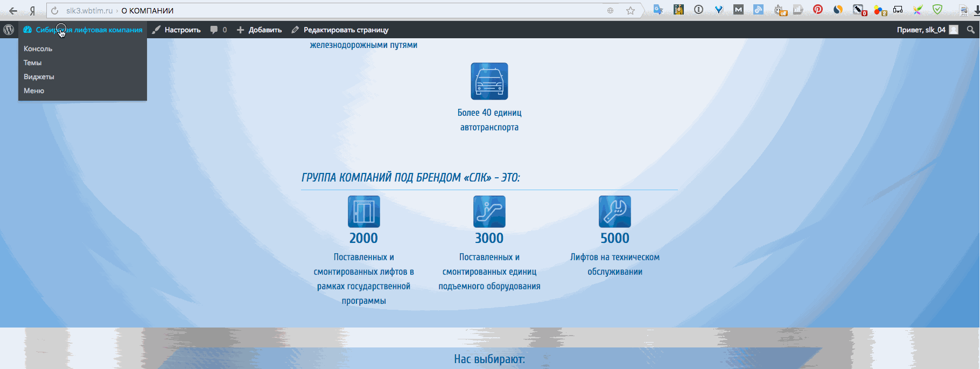Click Добавить in the admin bar
This screenshot has width=980, height=369.
coord(259,30)
